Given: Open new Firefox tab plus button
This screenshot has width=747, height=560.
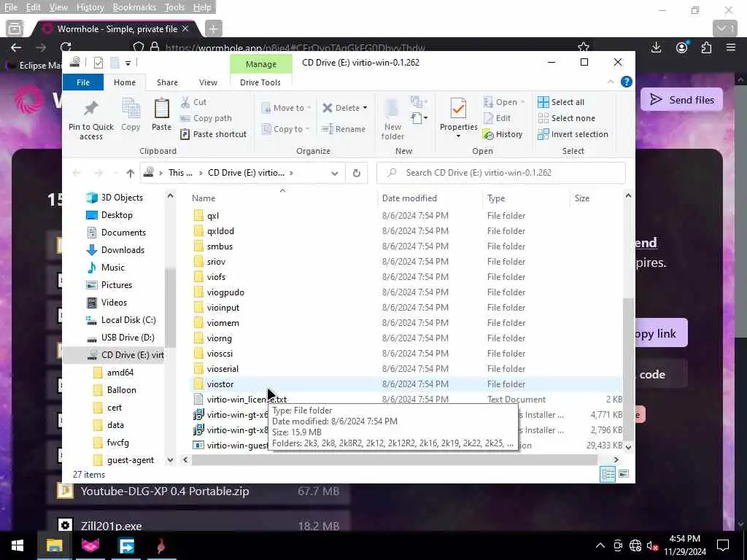Looking at the screenshot, I should (213, 29).
